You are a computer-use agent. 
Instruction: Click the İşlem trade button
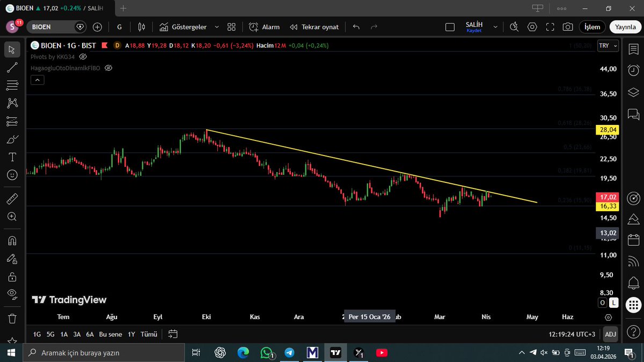click(x=592, y=27)
